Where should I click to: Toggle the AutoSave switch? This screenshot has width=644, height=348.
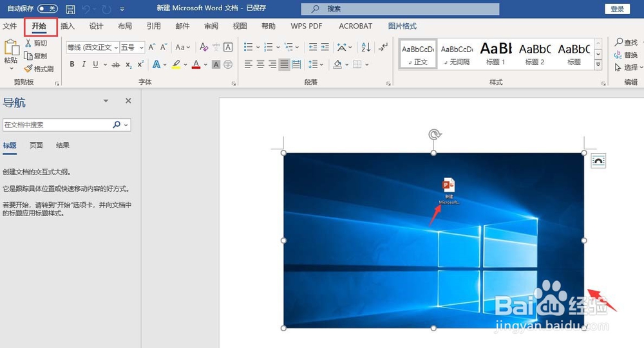(47, 8)
